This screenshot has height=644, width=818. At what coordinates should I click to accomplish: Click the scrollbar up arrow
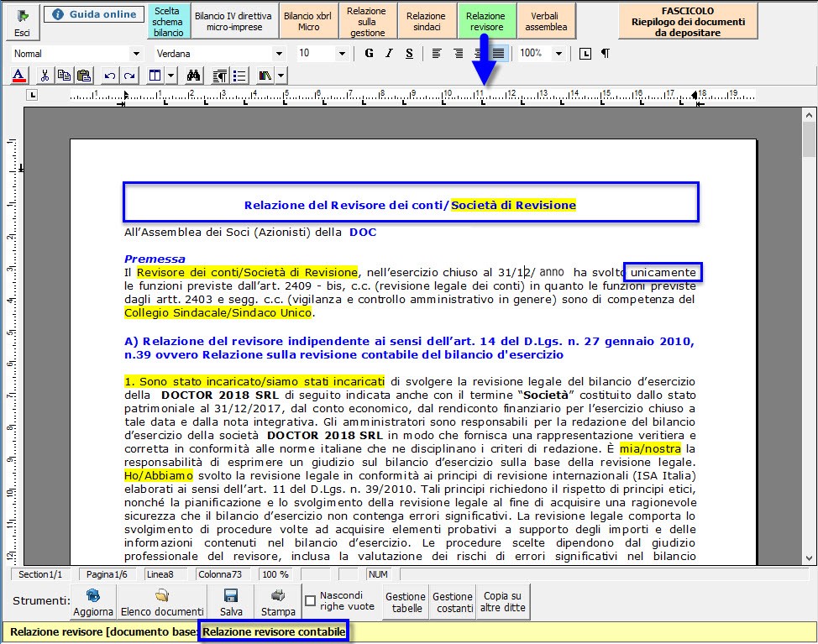tap(809, 115)
